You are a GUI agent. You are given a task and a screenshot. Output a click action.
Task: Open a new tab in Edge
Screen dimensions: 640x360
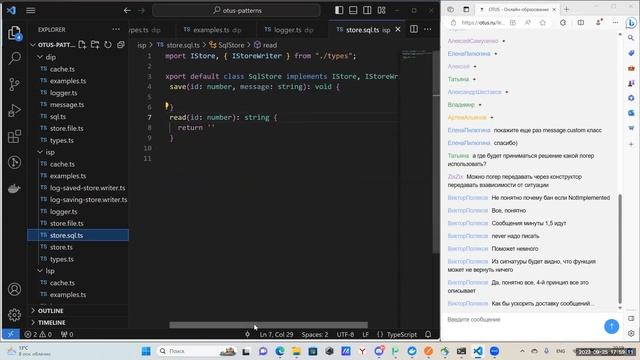pyautogui.click(x=567, y=9)
